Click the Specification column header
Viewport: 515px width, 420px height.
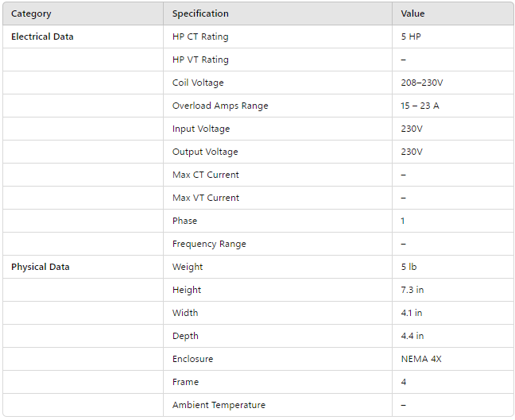click(x=200, y=13)
